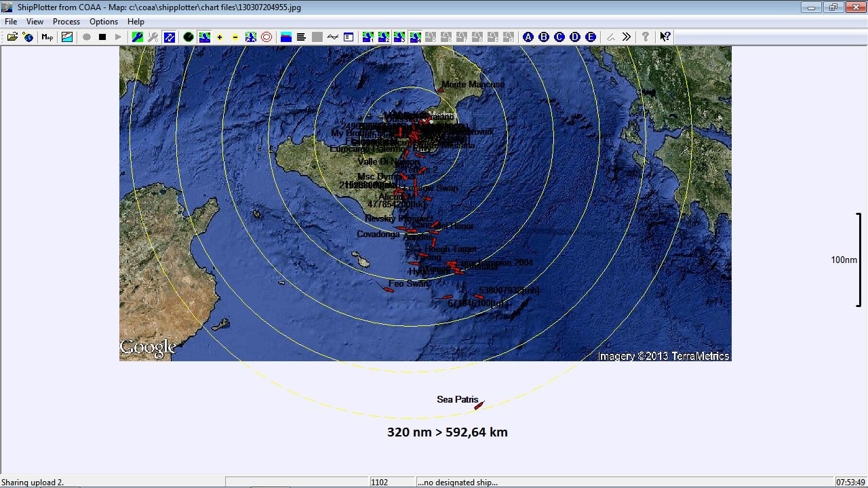
Task: Select the numbered map view 1 icon
Action: click(x=367, y=37)
